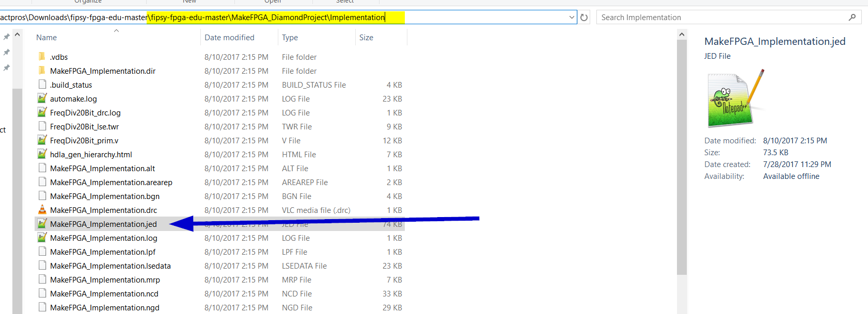
Task: Sort by the Date modified column
Action: (229, 38)
